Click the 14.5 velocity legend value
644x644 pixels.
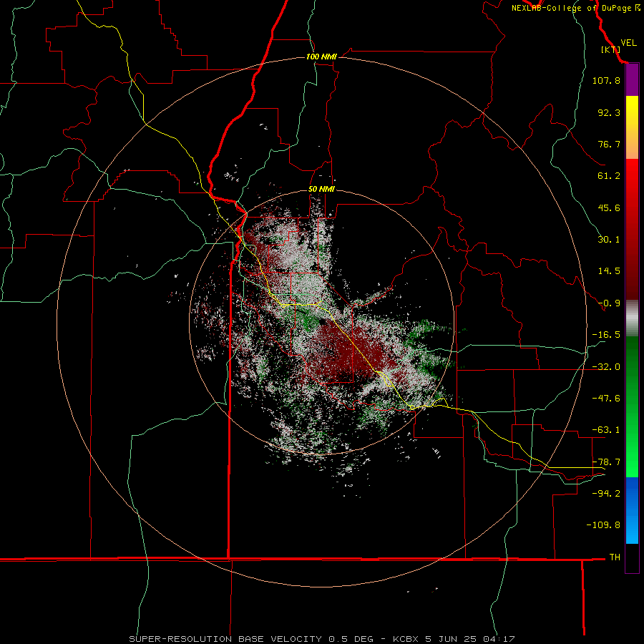point(609,271)
